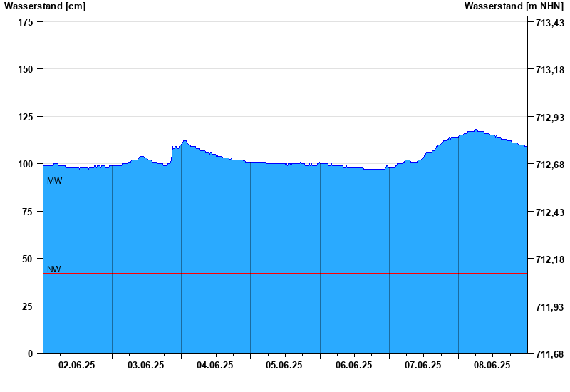Click the left axis value 25
This screenshot has height=392, width=570.
pyautogui.click(x=28, y=306)
